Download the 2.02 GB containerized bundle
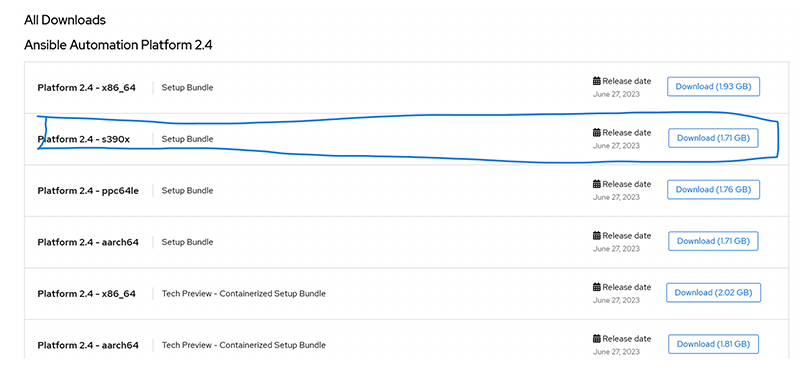The width and height of the screenshot is (804, 384). click(x=713, y=293)
